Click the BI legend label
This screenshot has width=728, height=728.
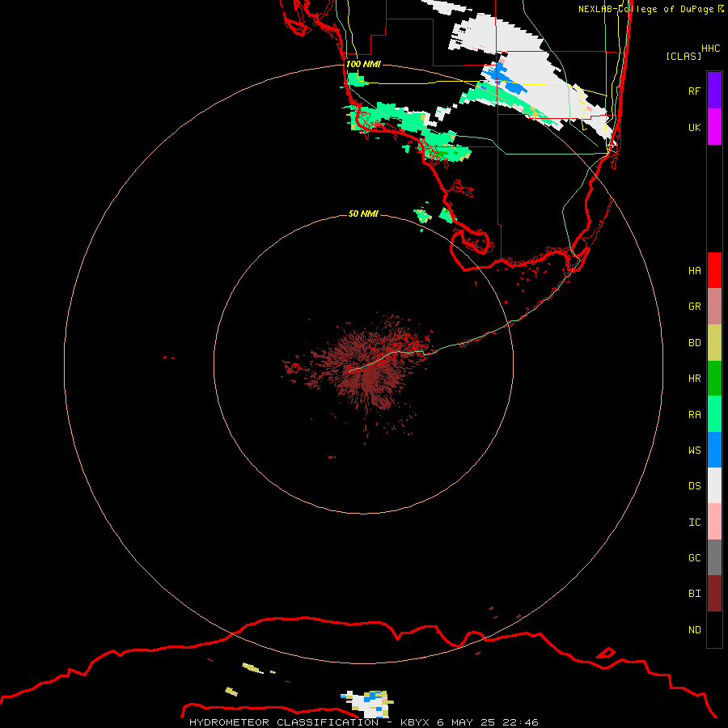[694, 594]
